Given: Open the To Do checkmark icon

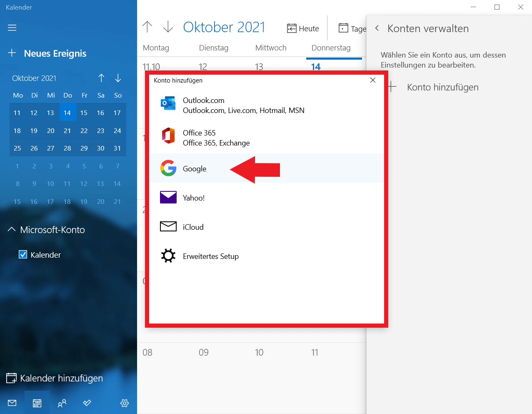Looking at the screenshot, I should point(87,403).
